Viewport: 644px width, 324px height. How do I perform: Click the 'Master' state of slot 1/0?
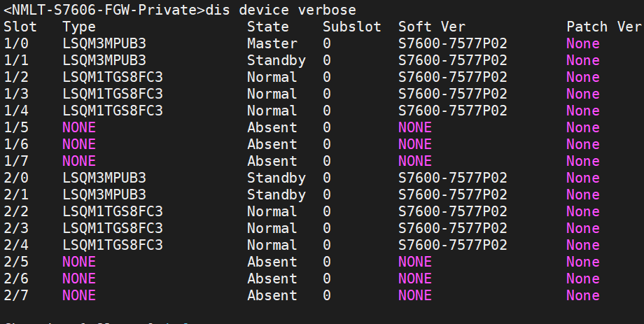pos(272,43)
